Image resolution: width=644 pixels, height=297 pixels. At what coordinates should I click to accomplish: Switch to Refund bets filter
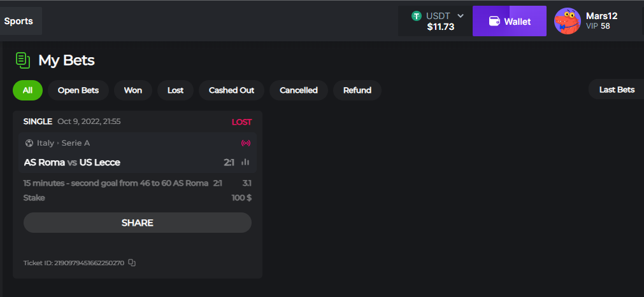[x=357, y=90]
